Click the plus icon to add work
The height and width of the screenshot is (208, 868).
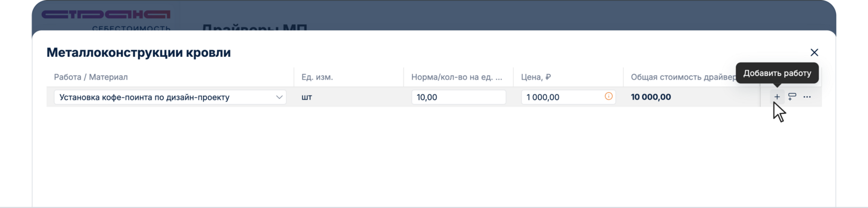777,97
